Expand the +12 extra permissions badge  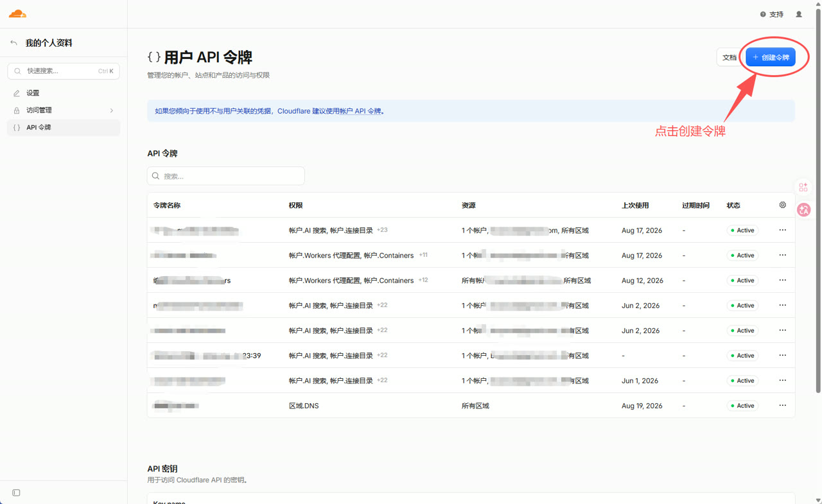click(423, 280)
